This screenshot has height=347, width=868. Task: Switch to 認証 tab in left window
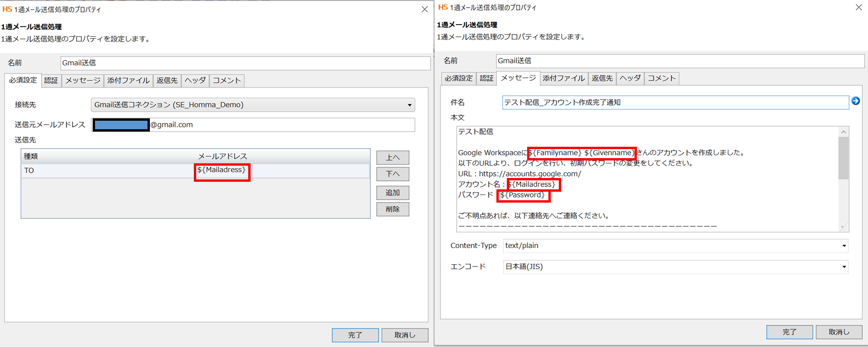[x=51, y=80]
